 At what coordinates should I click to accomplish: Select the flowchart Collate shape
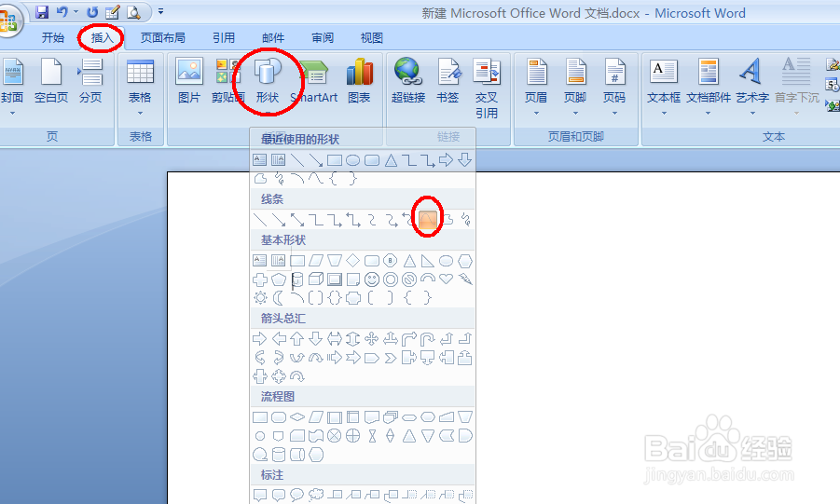(372, 436)
